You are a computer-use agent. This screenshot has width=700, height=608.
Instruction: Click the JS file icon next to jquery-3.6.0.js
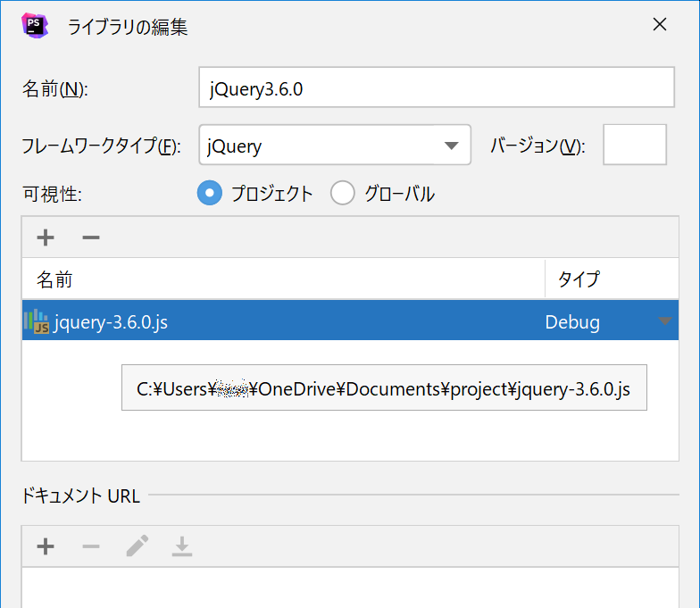pyautogui.click(x=36, y=321)
